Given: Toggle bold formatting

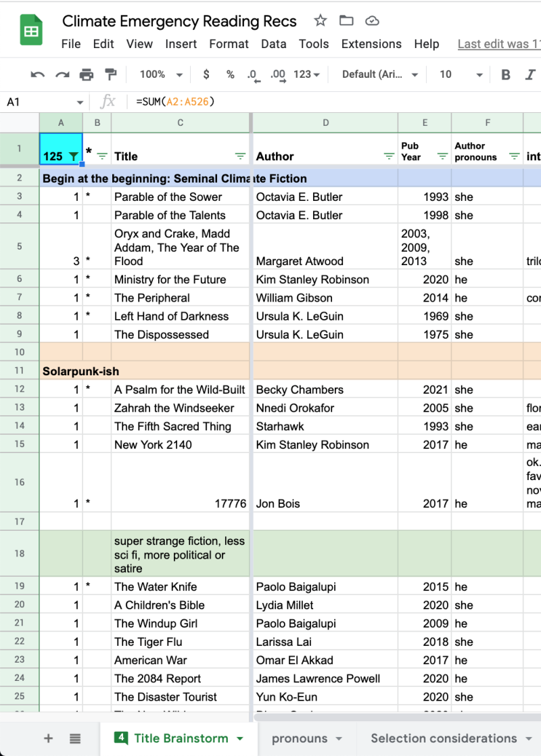Looking at the screenshot, I should [x=505, y=74].
